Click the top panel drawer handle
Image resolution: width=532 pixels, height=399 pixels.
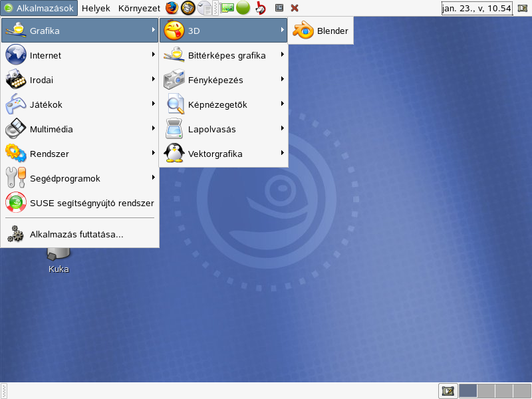coord(215,8)
